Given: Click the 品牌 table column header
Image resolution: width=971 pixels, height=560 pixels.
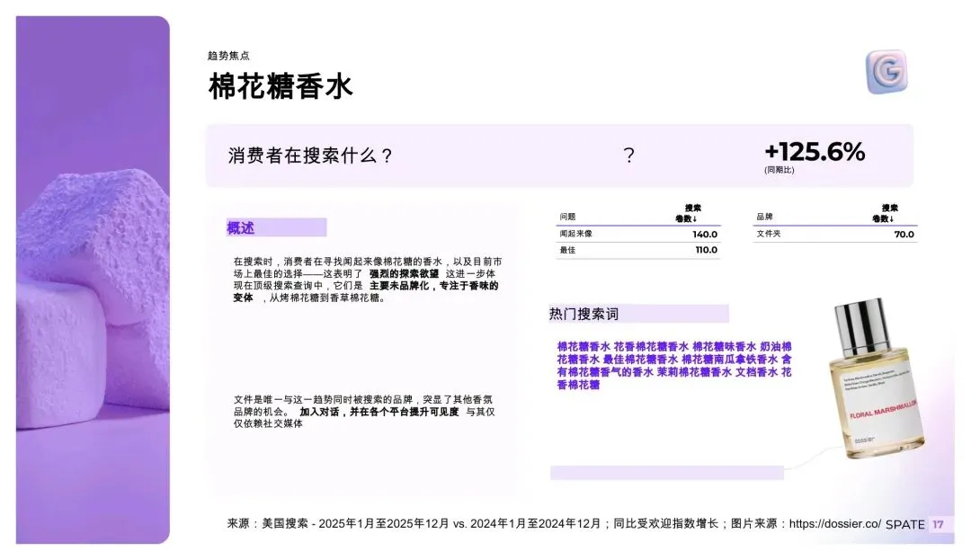Looking at the screenshot, I should coord(764,217).
